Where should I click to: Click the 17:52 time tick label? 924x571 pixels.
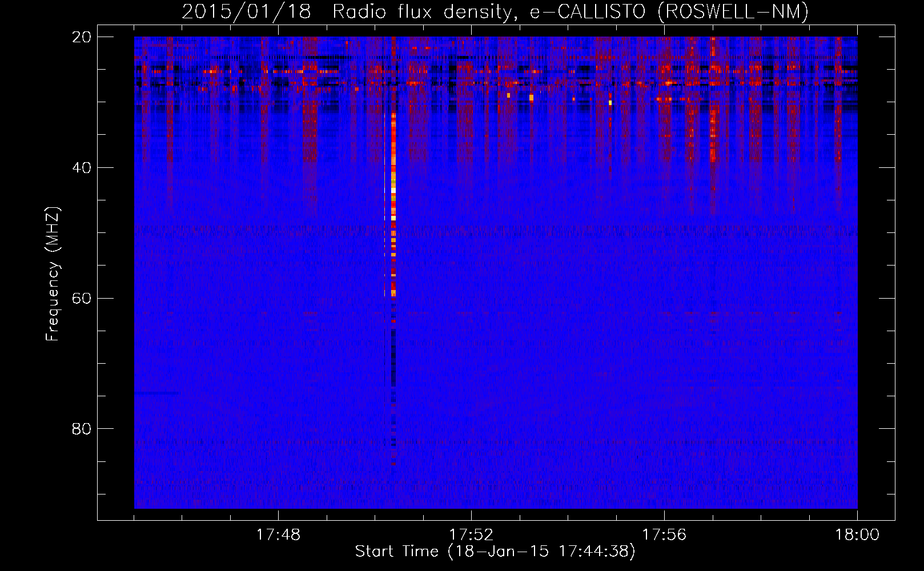[x=471, y=535]
